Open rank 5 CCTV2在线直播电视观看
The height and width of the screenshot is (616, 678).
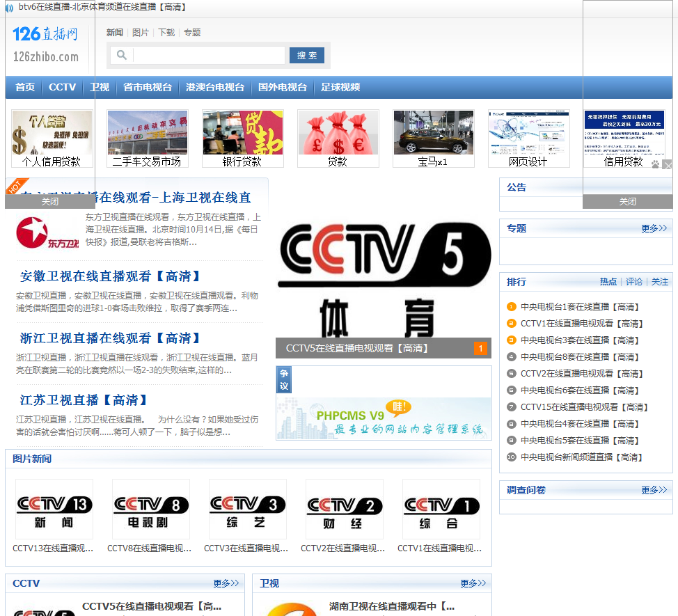582,374
